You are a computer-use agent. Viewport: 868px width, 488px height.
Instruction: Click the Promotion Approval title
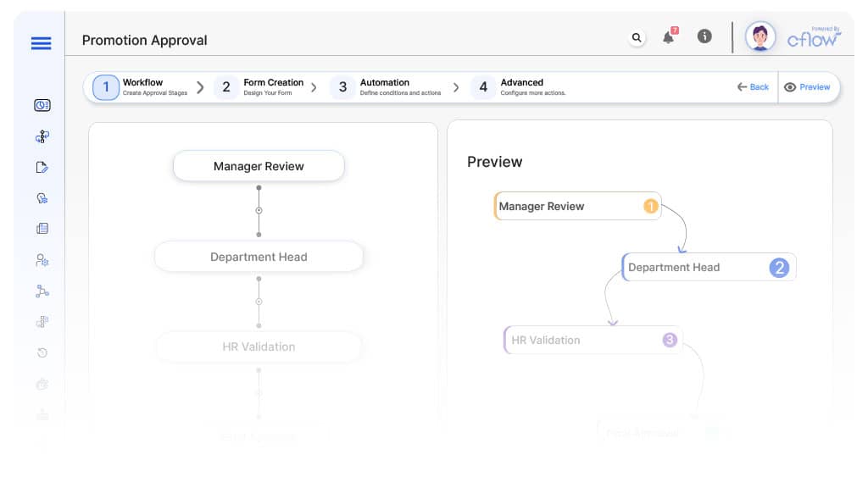click(x=144, y=41)
